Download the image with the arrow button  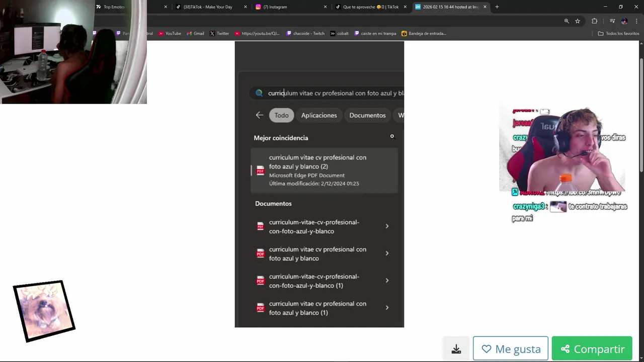(456, 349)
